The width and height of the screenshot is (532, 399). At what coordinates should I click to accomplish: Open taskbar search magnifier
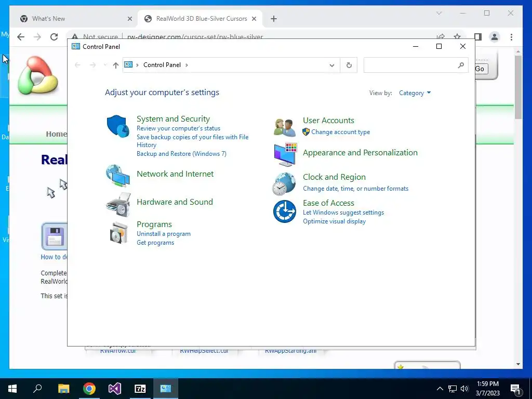(37, 389)
